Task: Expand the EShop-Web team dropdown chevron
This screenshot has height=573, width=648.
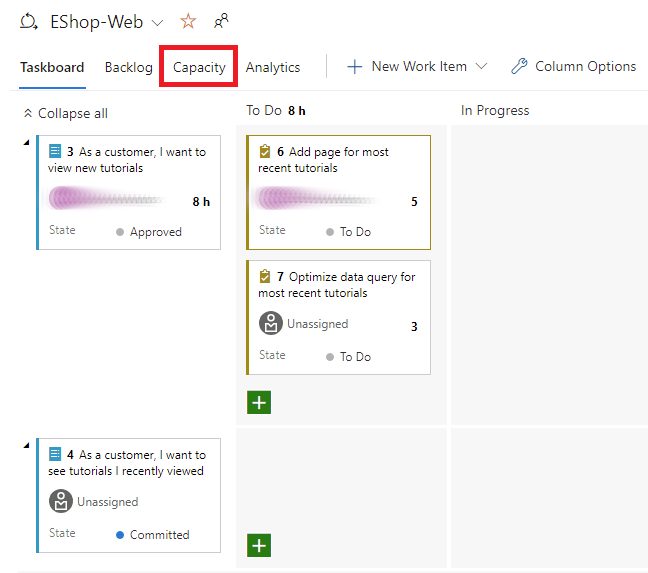Action: pos(157,22)
